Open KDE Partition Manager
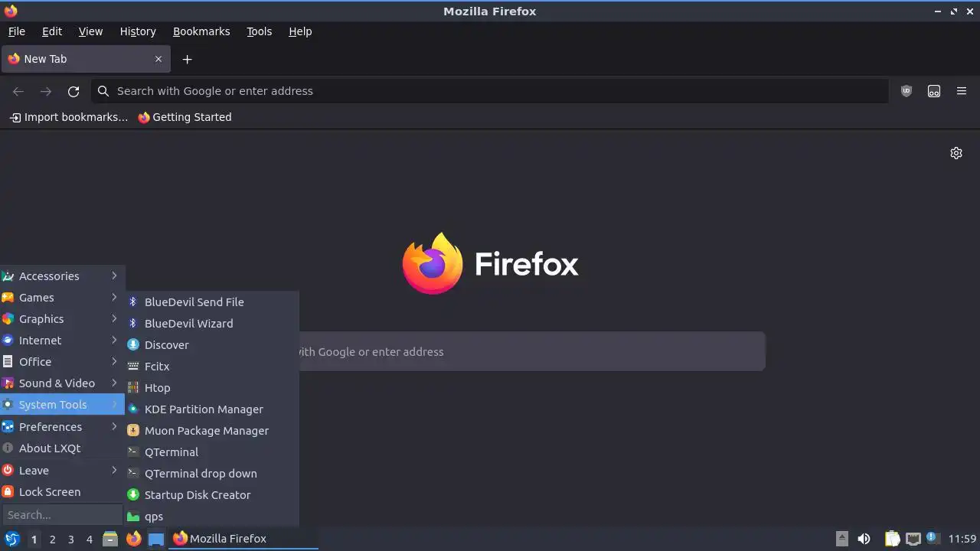The image size is (980, 551). click(212, 409)
